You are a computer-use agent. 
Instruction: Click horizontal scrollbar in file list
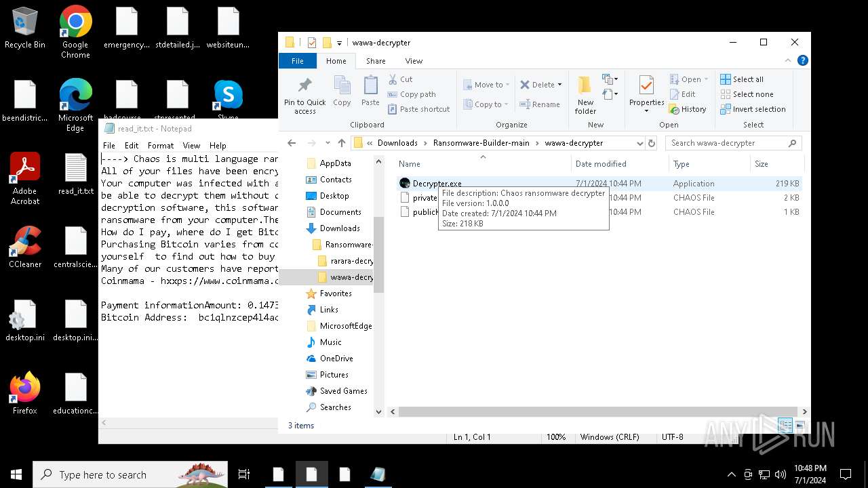tap(597, 411)
